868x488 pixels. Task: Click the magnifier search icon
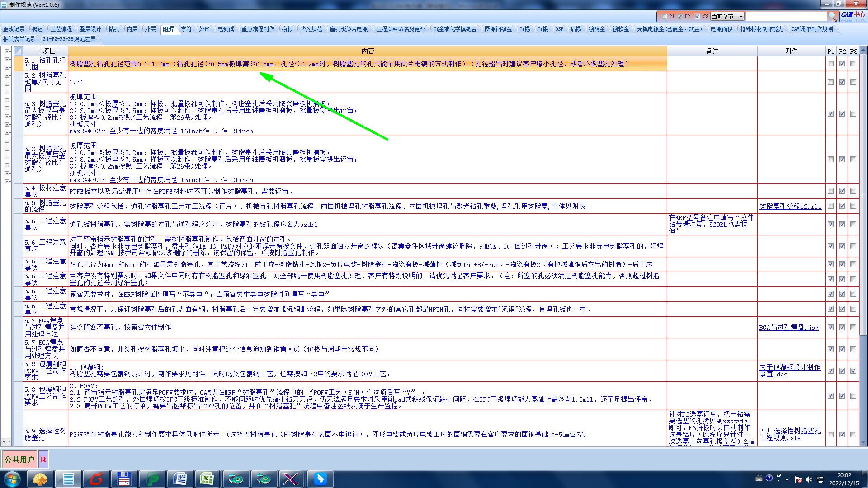(832, 16)
